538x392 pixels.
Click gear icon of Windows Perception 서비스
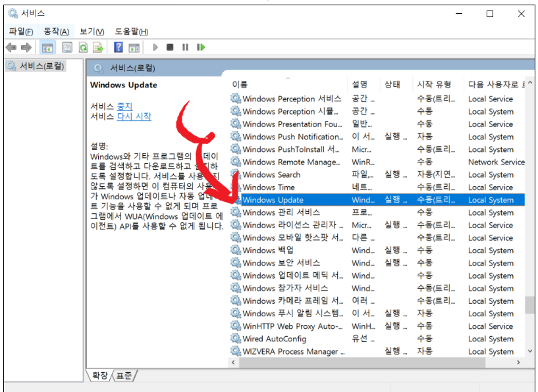(x=235, y=99)
